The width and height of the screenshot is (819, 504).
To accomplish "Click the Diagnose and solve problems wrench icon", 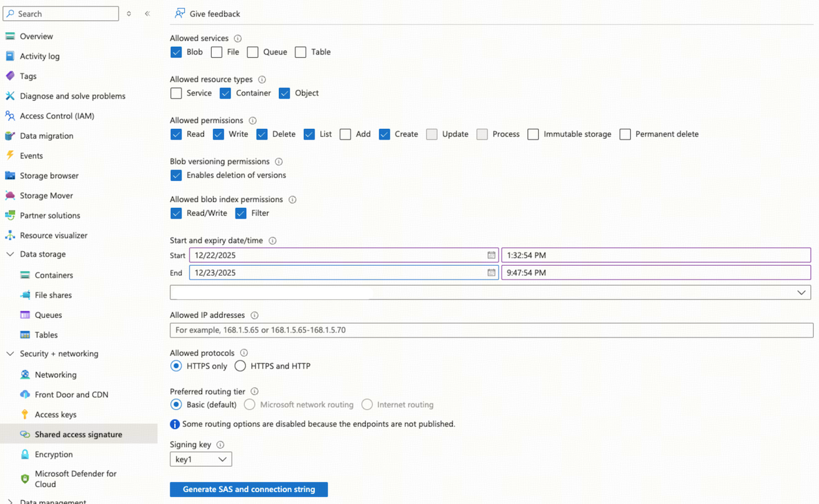I will (12, 95).
